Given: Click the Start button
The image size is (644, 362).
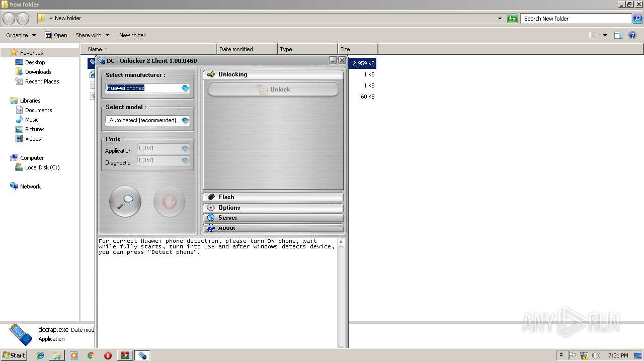Looking at the screenshot, I should (x=14, y=355).
